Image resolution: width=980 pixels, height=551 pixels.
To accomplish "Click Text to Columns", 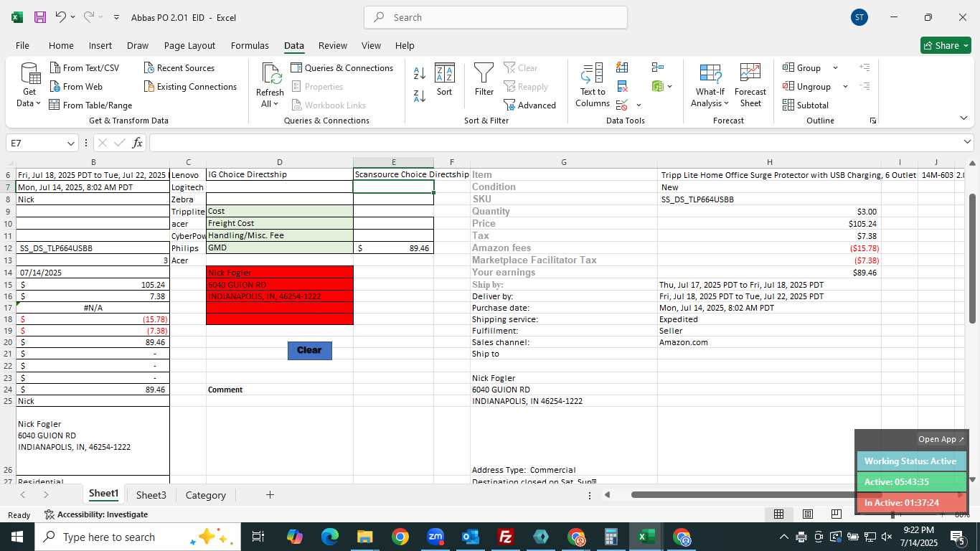I will click(593, 85).
